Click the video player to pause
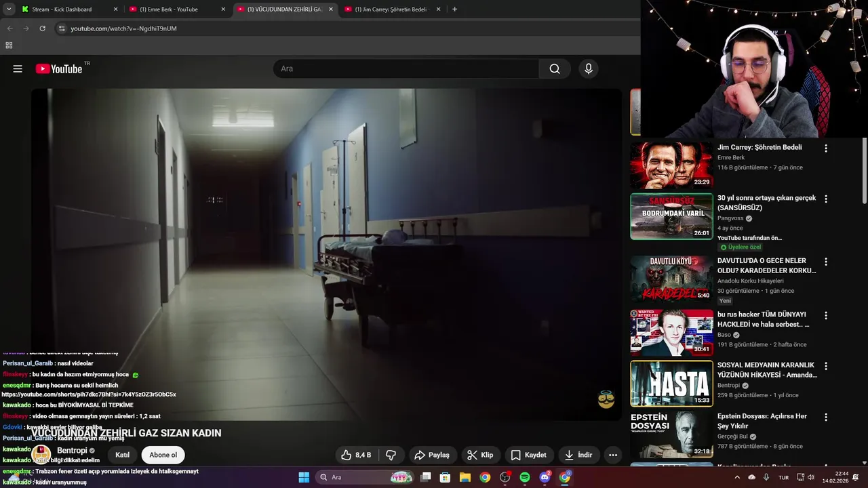868x488 pixels. coord(326,254)
